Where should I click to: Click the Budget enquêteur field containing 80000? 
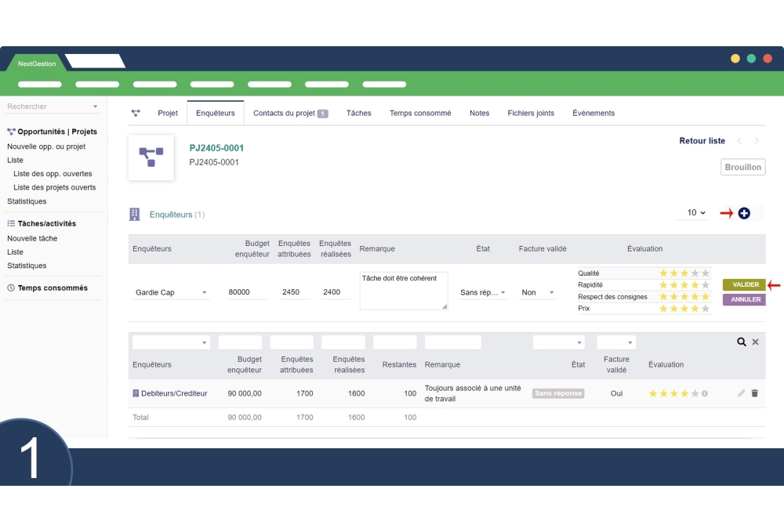(248, 292)
